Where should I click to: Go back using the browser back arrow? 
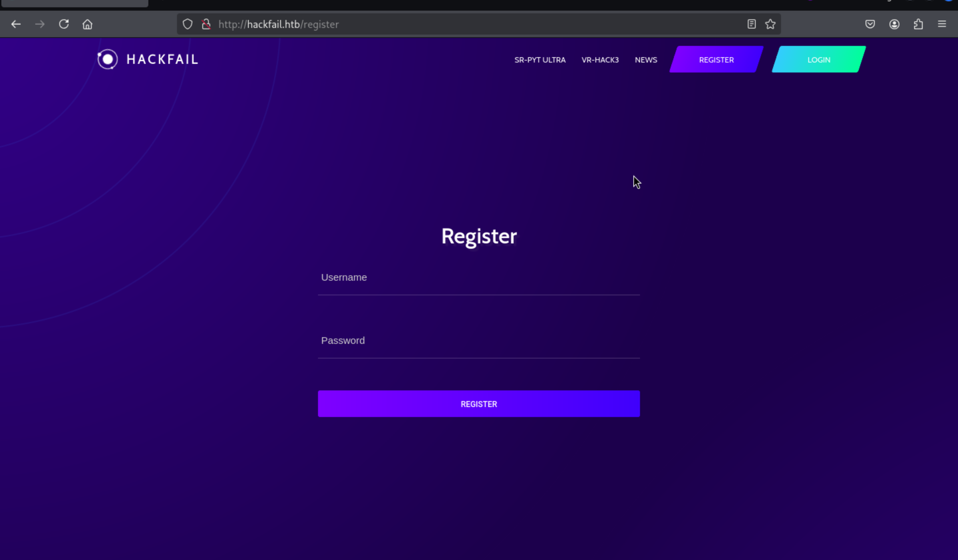pyautogui.click(x=16, y=24)
